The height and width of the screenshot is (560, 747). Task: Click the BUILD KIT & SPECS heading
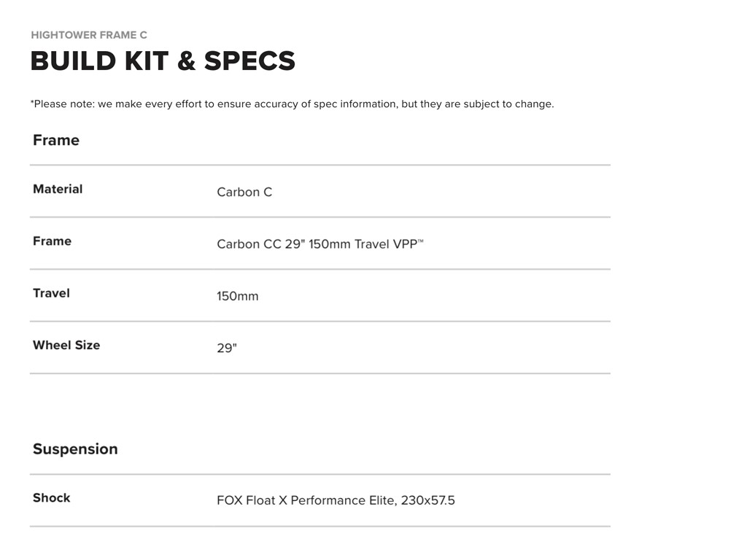pyautogui.click(x=163, y=61)
